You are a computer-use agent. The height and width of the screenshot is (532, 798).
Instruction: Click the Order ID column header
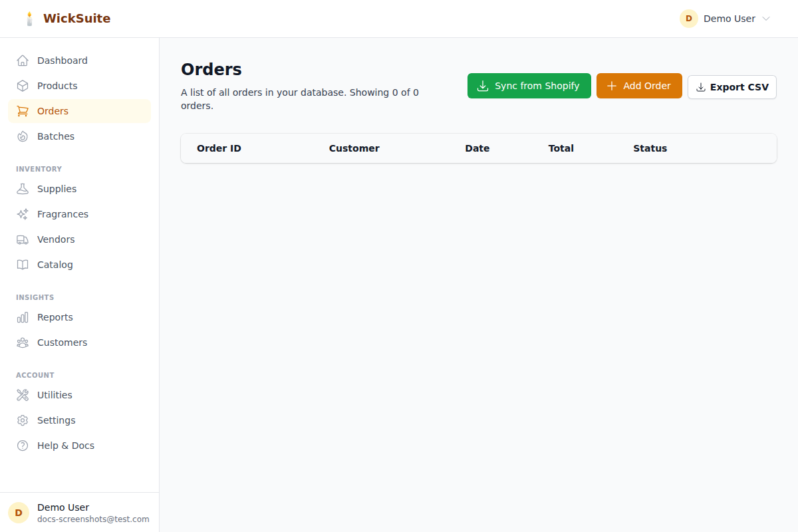point(219,148)
